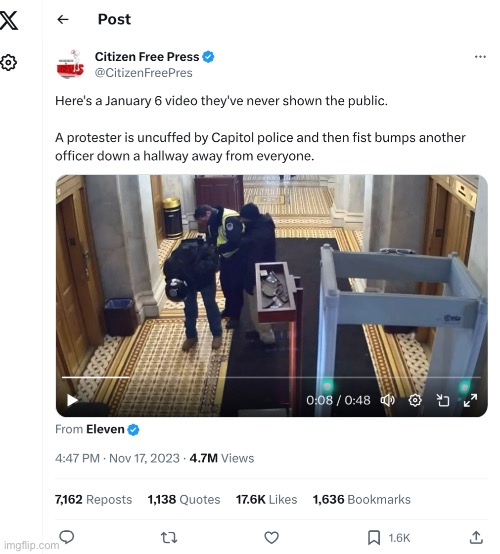This screenshot has width=500, height=554.
Task: Reply using the comment bubble icon
Action: (66, 537)
